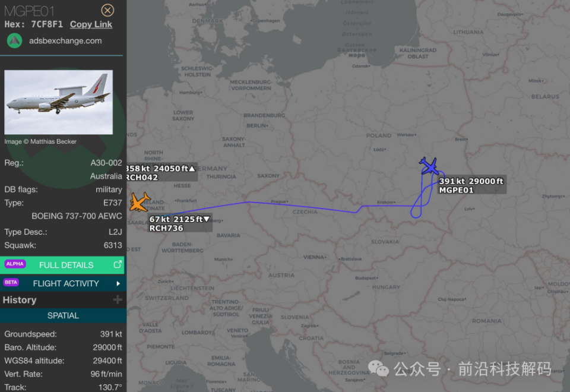
Task: Open the FULL DETAILS button
Action: click(66, 265)
